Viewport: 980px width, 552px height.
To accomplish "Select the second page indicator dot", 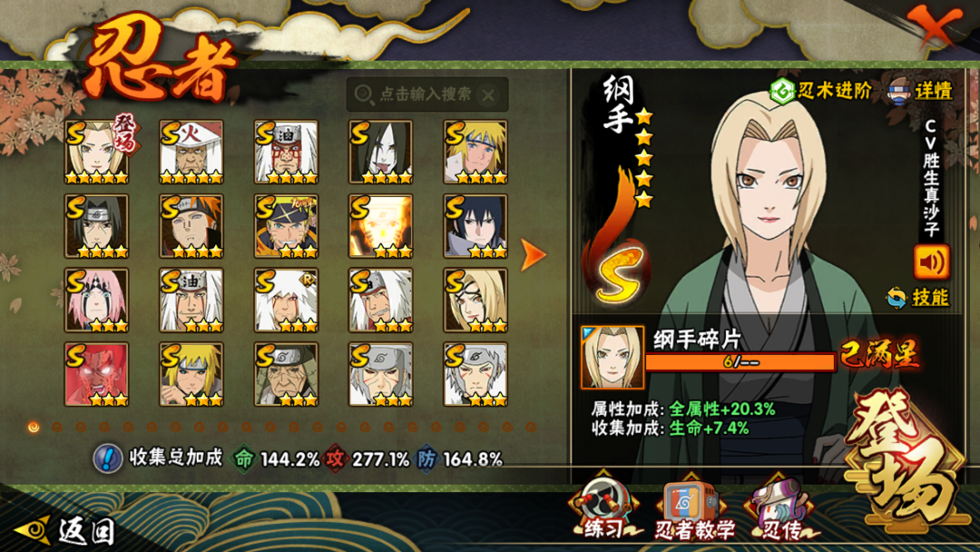I will pos(57,427).
